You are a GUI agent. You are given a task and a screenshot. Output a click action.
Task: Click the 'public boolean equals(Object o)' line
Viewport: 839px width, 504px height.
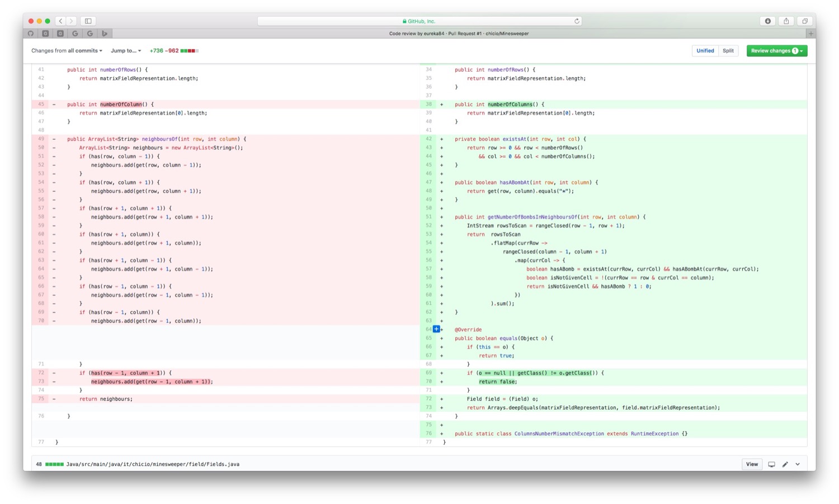(x=622, y=338)
